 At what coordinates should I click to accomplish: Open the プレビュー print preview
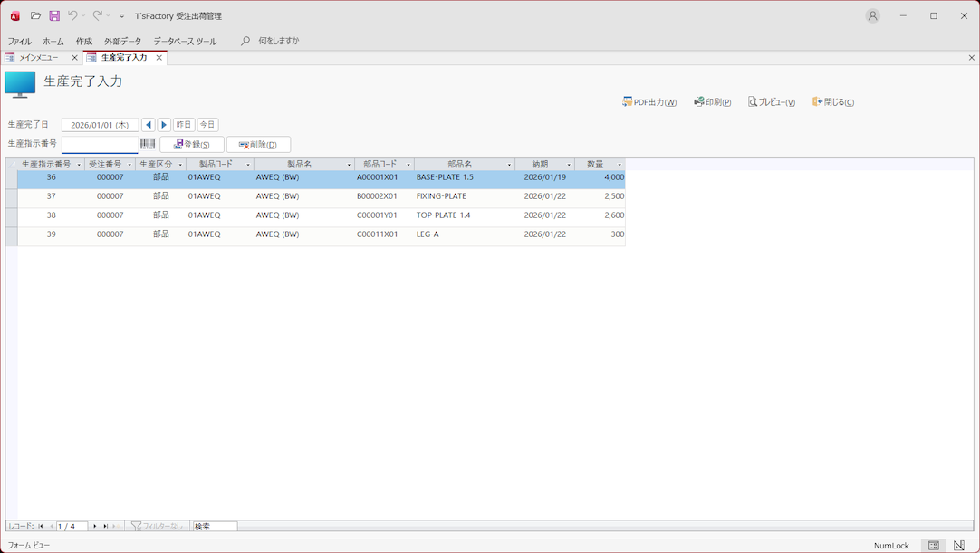click(x=772, y=102)
